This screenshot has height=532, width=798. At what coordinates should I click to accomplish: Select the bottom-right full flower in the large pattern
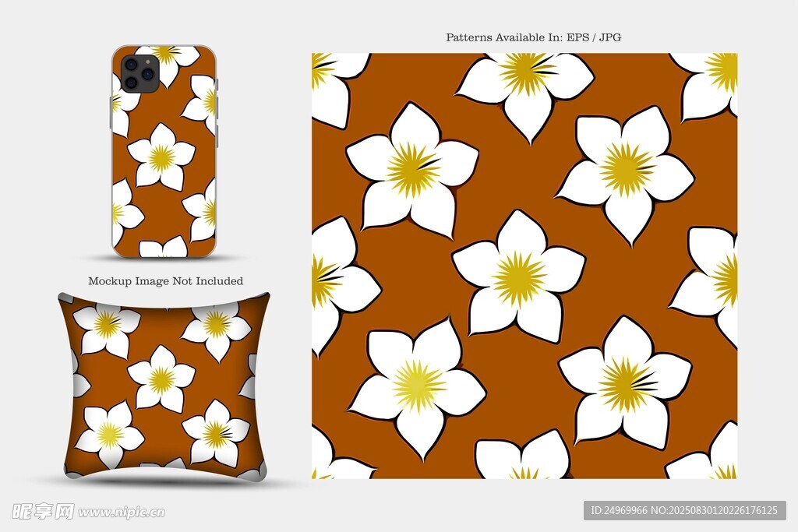point(624,383)
